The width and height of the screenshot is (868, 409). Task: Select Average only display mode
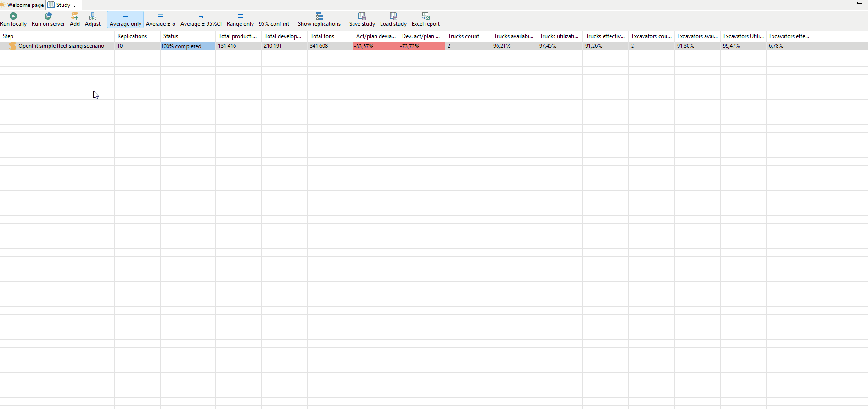click(x=125, y=20)
